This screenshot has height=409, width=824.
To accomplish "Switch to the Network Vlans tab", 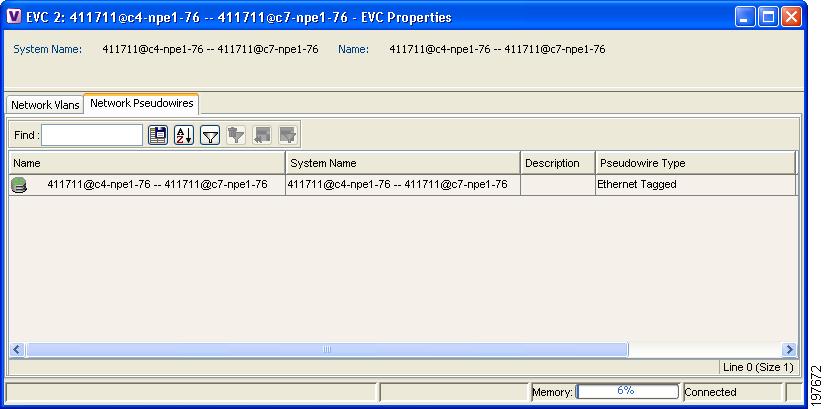I will (x=45, y=105).
